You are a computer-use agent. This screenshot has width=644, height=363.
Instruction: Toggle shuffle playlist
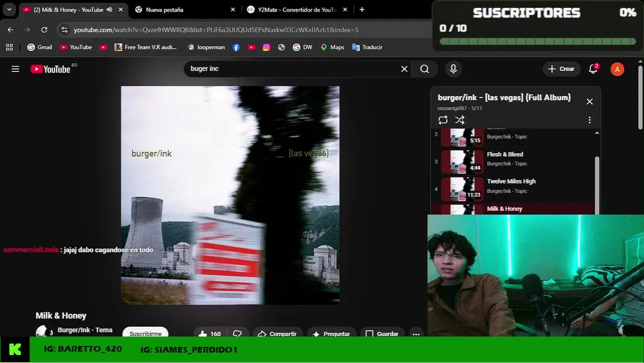click(460, 120)
